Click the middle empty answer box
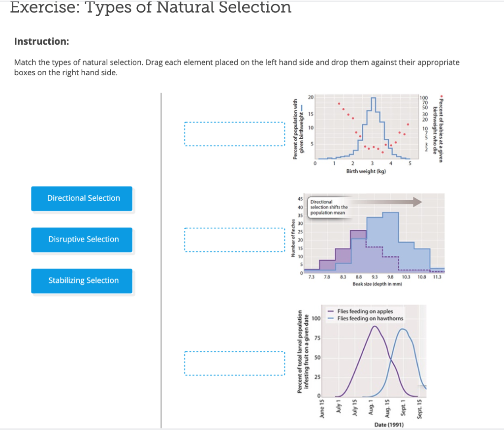This screenshot has width=504, height=431. tap(234, 240)
